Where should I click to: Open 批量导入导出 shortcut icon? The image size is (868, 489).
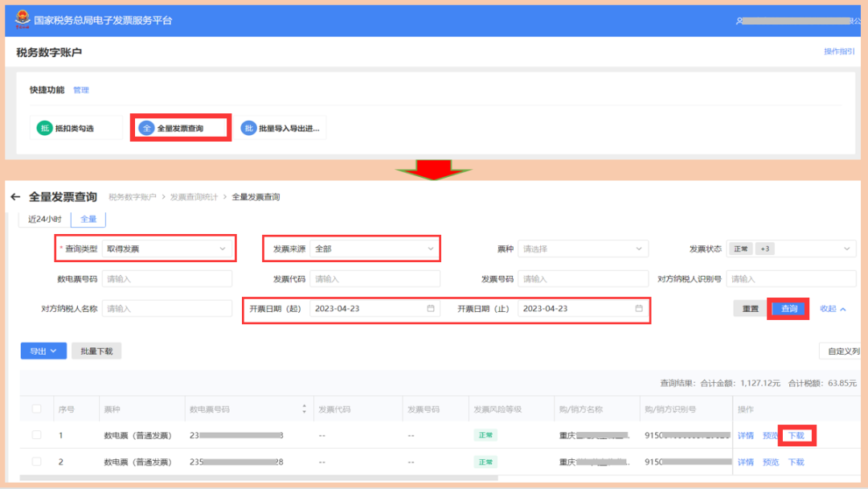coord(249,128)
